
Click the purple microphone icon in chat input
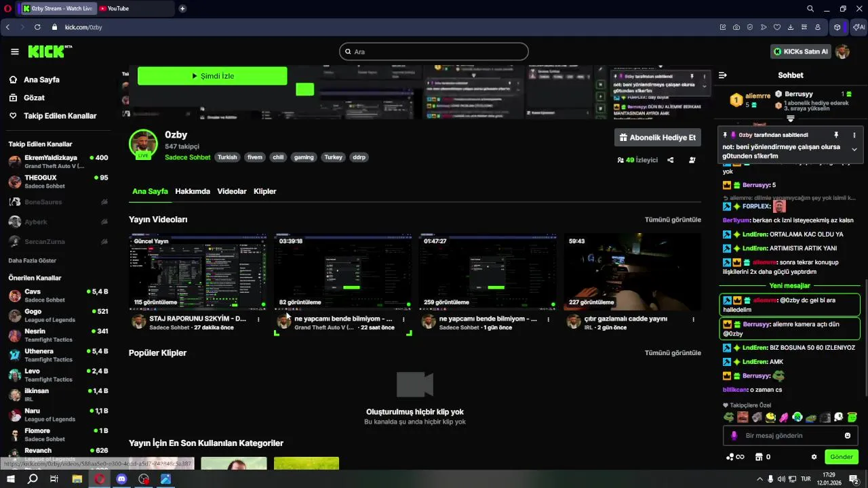point(734,436)
